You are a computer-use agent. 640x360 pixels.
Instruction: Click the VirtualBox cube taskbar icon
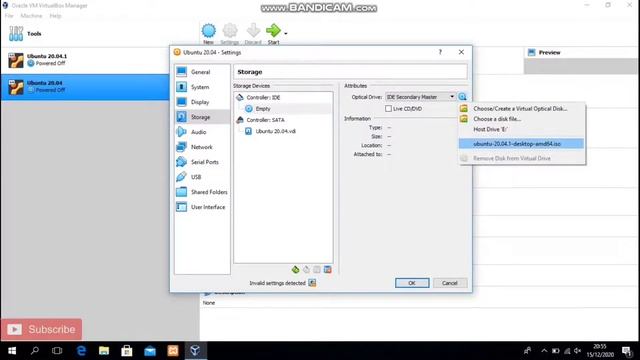[x=195, y=351]
